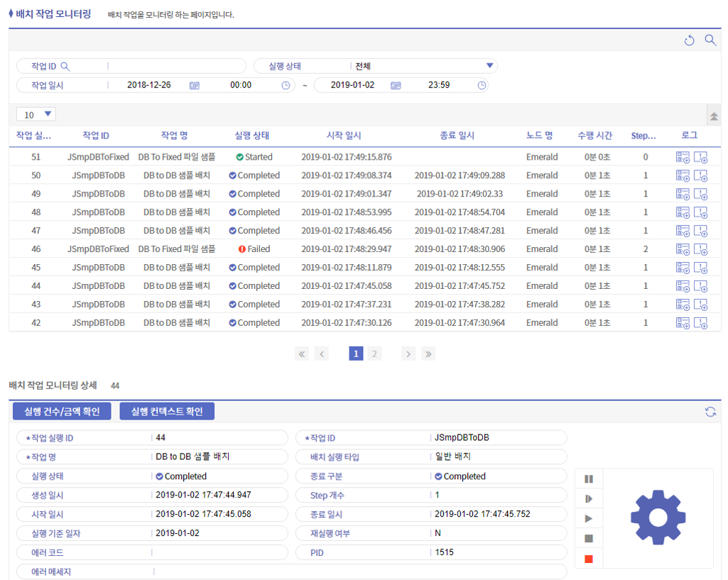The height and width of the screenshot is (580, 728).
Task: Open execution log icon for row 45
Action: [x=683, y=268]
